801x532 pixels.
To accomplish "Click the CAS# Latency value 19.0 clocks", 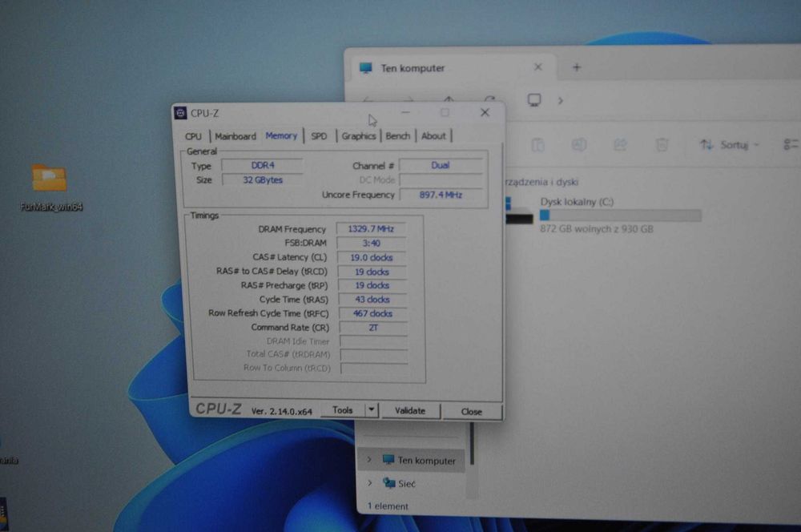I will 372,257.
